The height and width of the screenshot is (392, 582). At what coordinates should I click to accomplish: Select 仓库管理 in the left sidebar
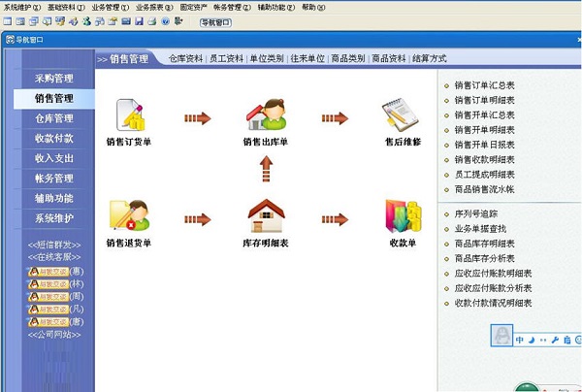[x=53, y=118]
